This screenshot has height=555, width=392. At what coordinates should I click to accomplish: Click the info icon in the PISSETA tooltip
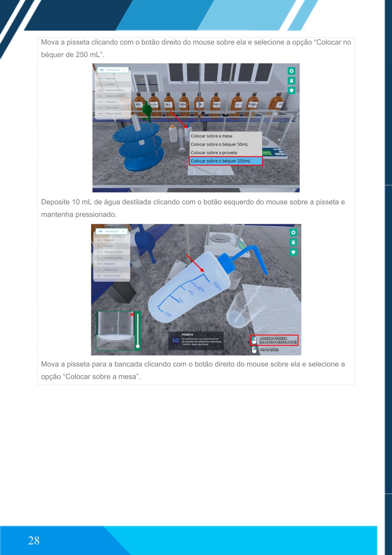(x=176, y=340)
